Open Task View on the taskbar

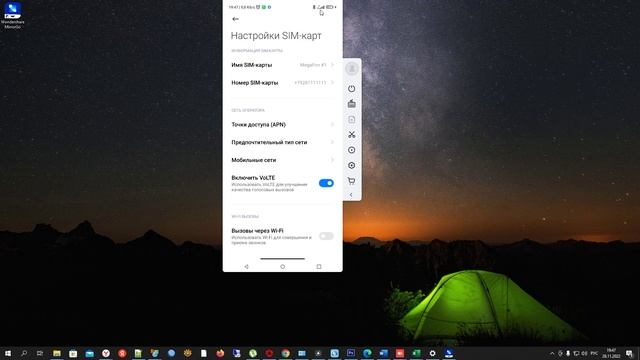[x=40, y=353]
